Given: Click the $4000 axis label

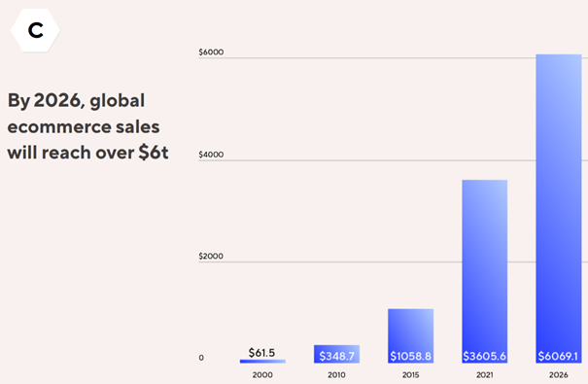Looking at the screenshot, I should (x=211, y=155).
